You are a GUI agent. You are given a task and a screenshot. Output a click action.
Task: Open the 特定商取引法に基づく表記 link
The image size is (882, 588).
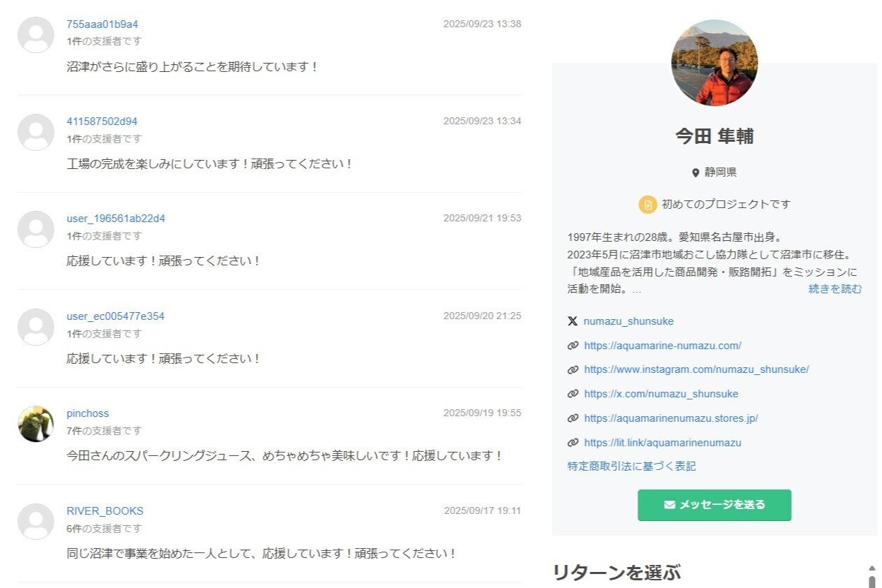[631, 466]
